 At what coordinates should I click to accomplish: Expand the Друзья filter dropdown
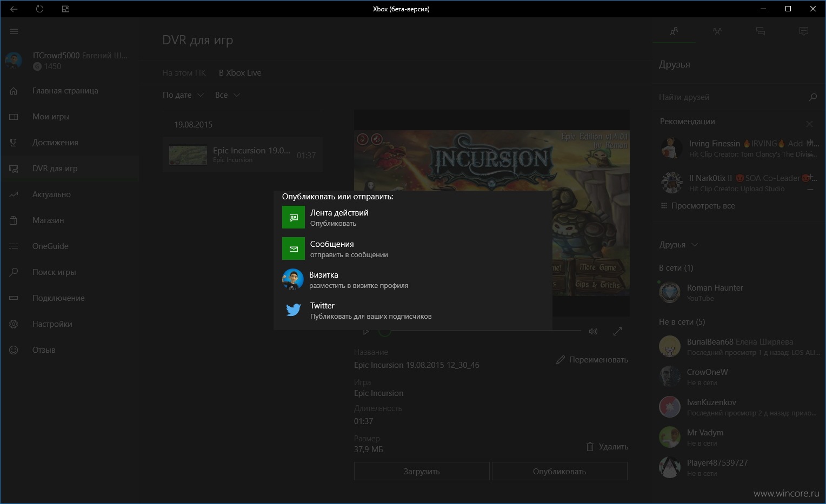[x=678, y=245]
